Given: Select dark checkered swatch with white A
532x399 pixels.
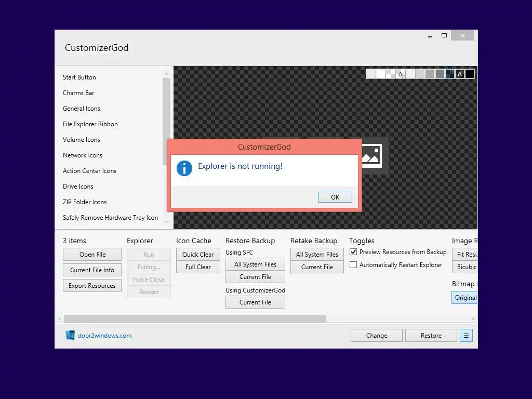Looking at the screenshot, I should (460, 74).
